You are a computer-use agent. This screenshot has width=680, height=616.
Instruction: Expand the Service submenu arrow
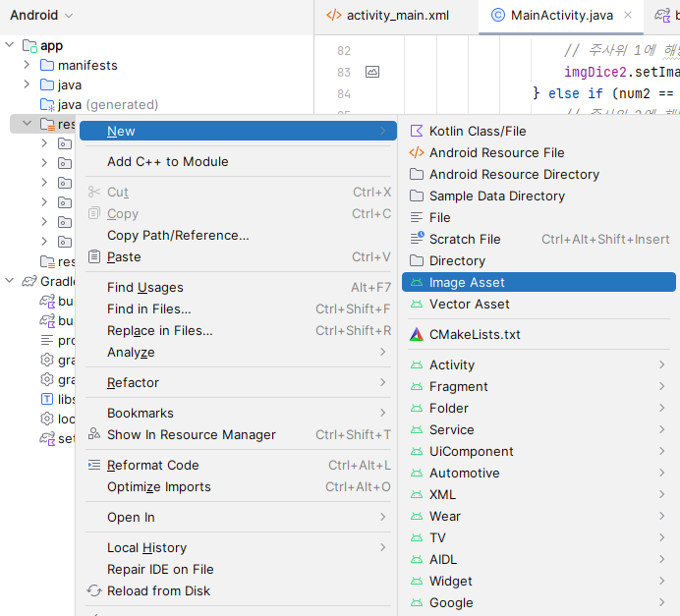click(661, 429)
